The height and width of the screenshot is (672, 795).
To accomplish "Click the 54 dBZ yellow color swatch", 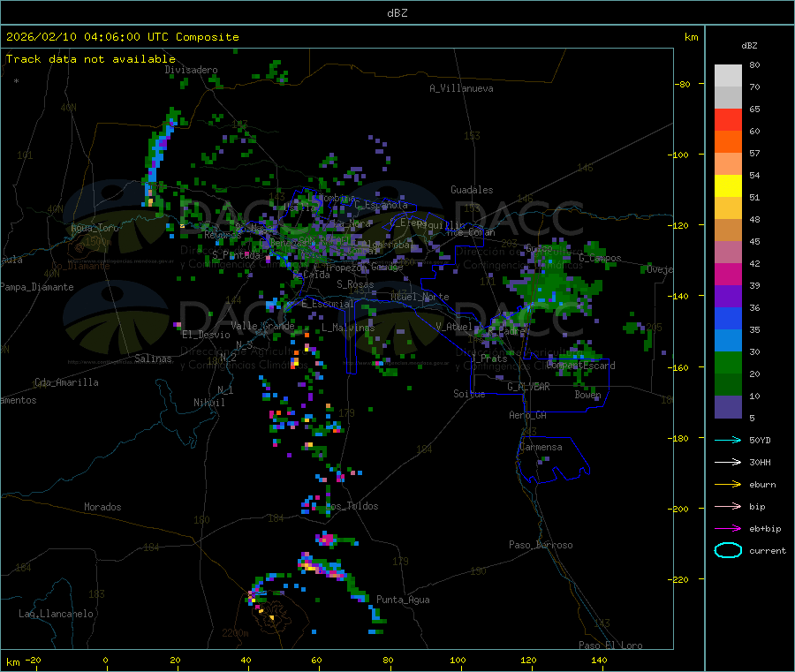I will pyautogui.click(x=728, y=186).
